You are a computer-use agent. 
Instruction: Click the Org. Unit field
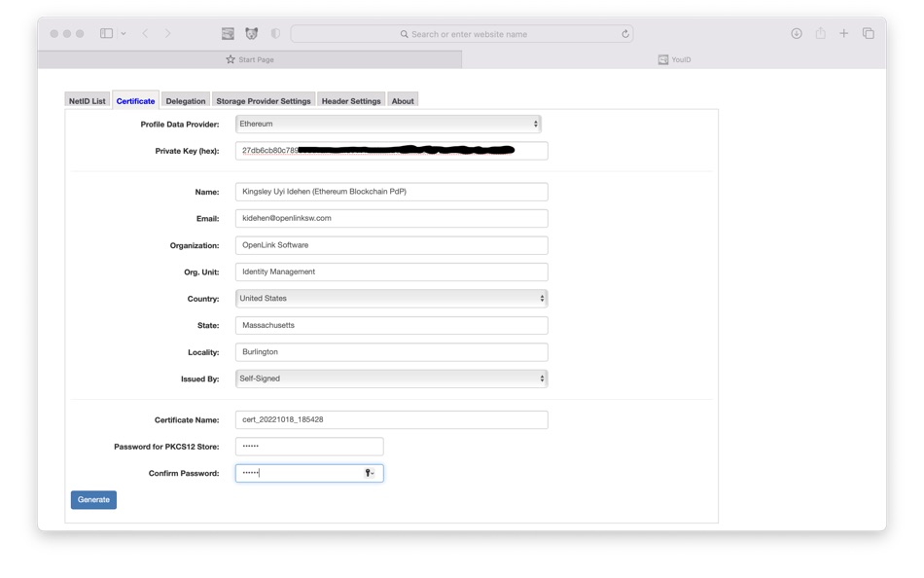click(x=391, y=271)
